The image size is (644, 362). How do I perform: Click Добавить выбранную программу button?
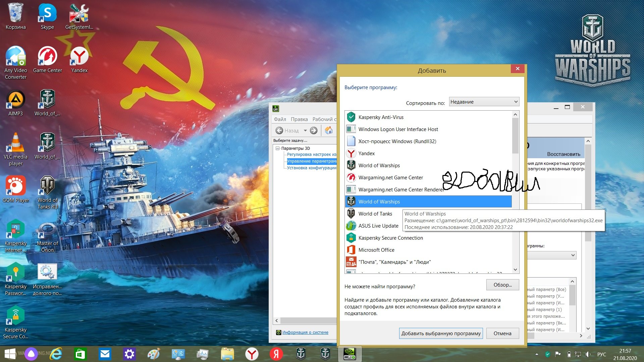(441, 333)
